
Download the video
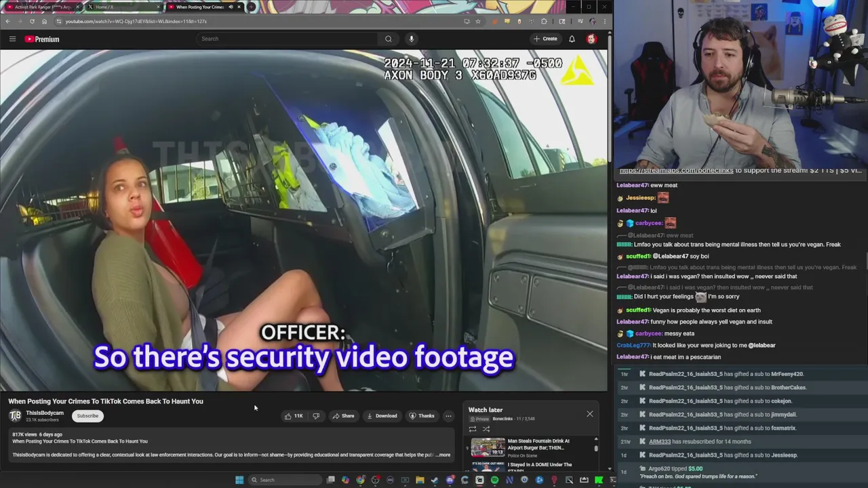[x=382, y=415]
